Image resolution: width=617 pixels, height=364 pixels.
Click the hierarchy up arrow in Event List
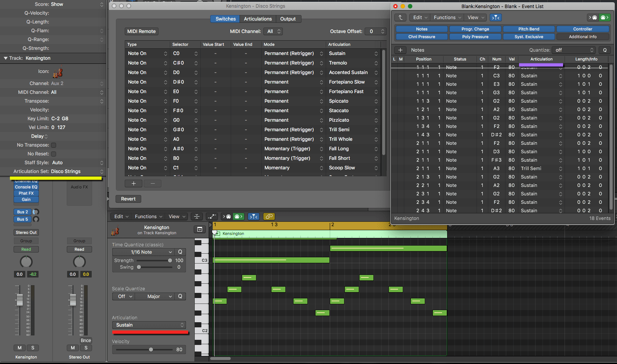400,18
